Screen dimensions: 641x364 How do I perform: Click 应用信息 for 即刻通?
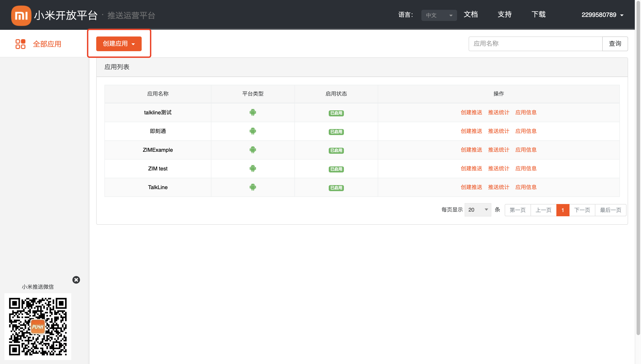point(526,131)
